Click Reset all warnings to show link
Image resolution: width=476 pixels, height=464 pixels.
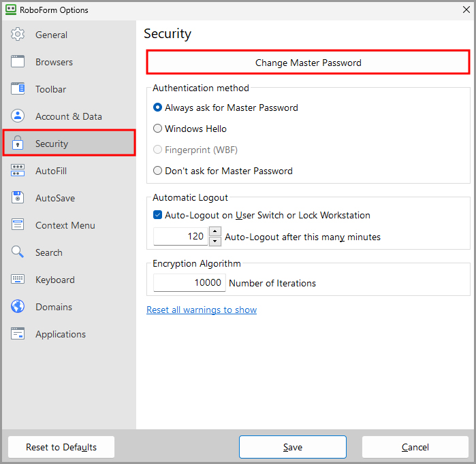202,310
